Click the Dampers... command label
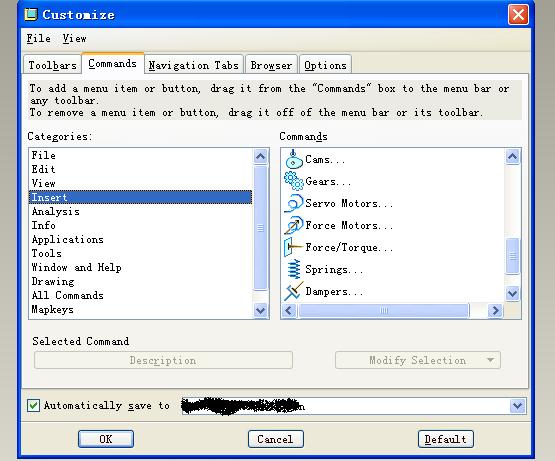This screenshot has width=555, height=461. pos(334,292)
